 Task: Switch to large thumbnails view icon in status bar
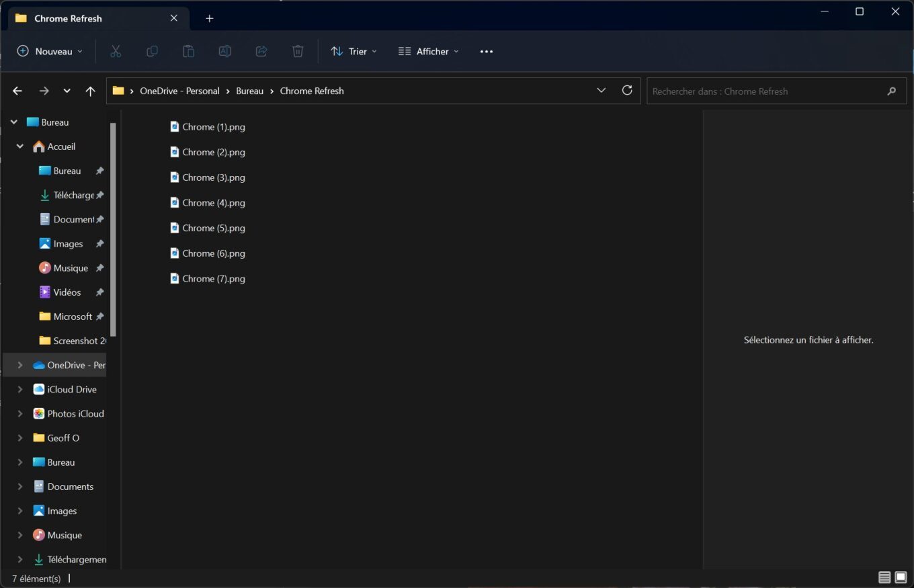click(x=901, y=577)
